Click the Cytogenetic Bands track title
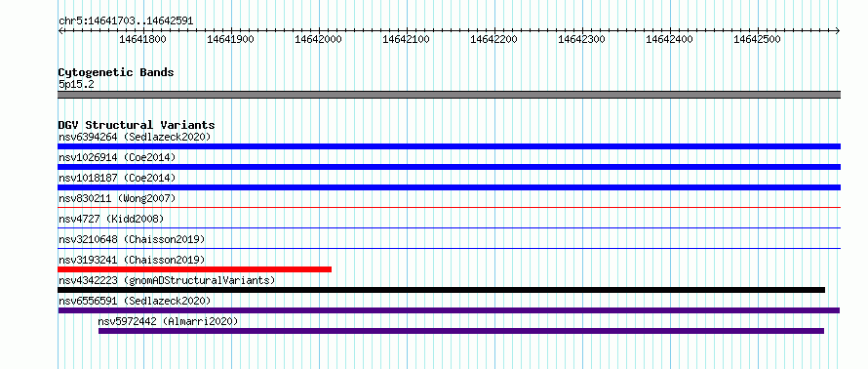Viewport: 868px width, 369px height. [x=116, y=72]
